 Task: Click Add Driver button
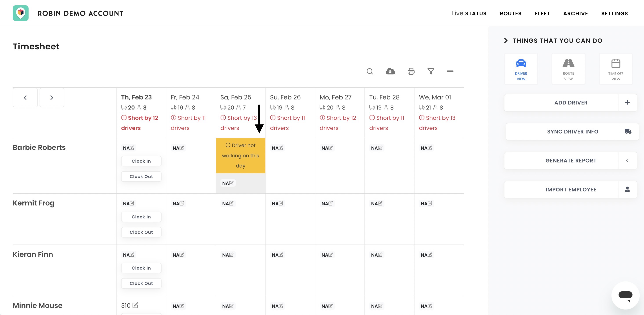click(x=571, y=103)
